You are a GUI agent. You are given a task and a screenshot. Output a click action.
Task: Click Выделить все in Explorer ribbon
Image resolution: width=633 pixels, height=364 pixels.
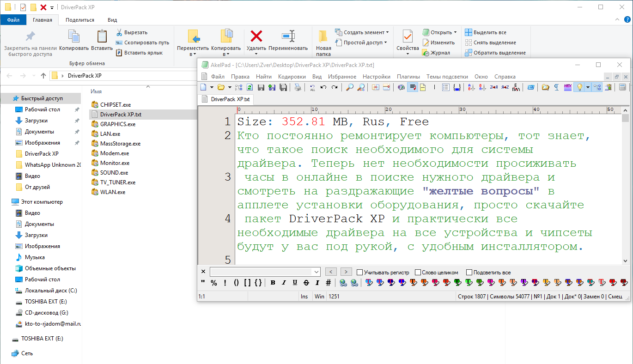point(486,32)
